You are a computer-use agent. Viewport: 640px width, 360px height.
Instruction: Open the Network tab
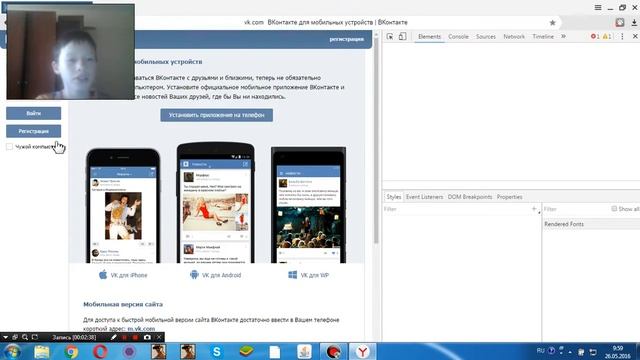(x=514, y=36)
